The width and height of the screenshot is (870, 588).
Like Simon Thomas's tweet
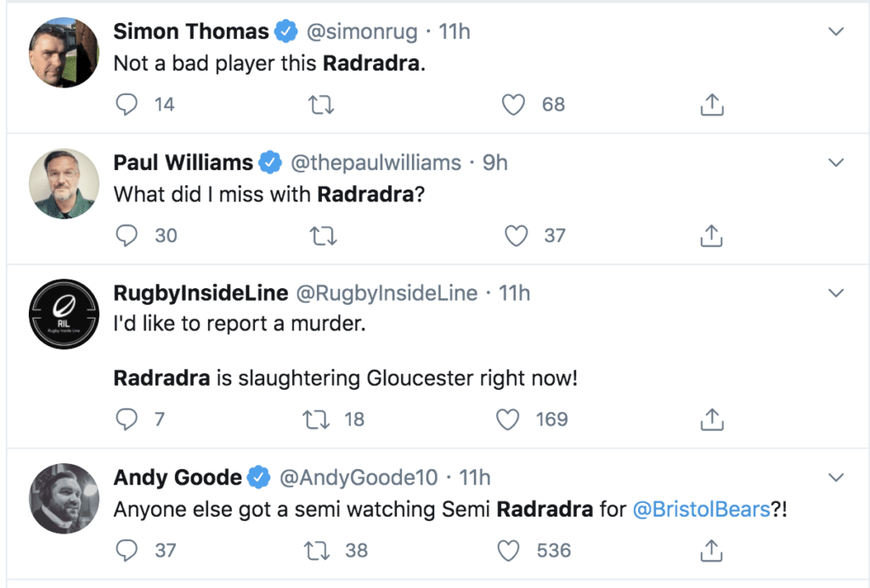[x=513, y=105]
